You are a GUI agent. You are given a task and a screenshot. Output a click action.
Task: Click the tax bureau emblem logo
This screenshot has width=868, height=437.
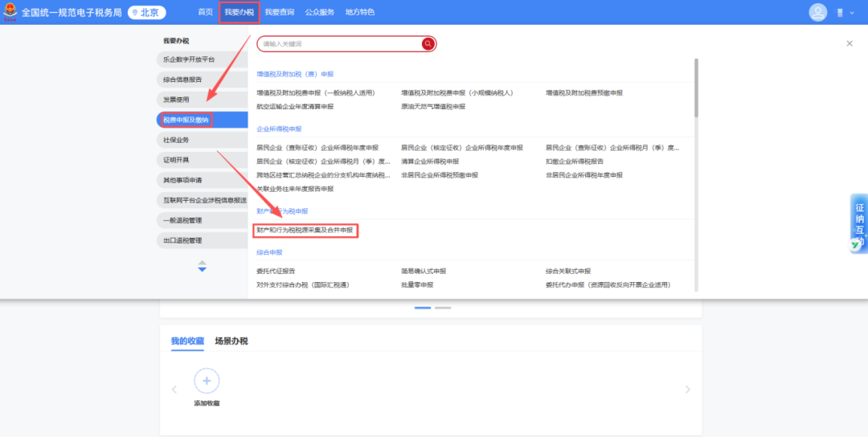click(10, 12)
